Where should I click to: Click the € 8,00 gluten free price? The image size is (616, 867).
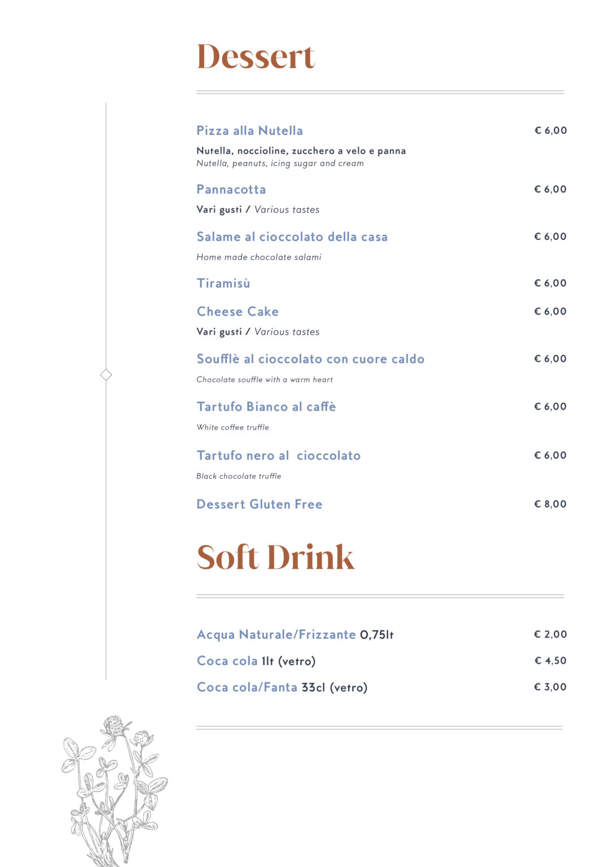(x=550, y=504)
